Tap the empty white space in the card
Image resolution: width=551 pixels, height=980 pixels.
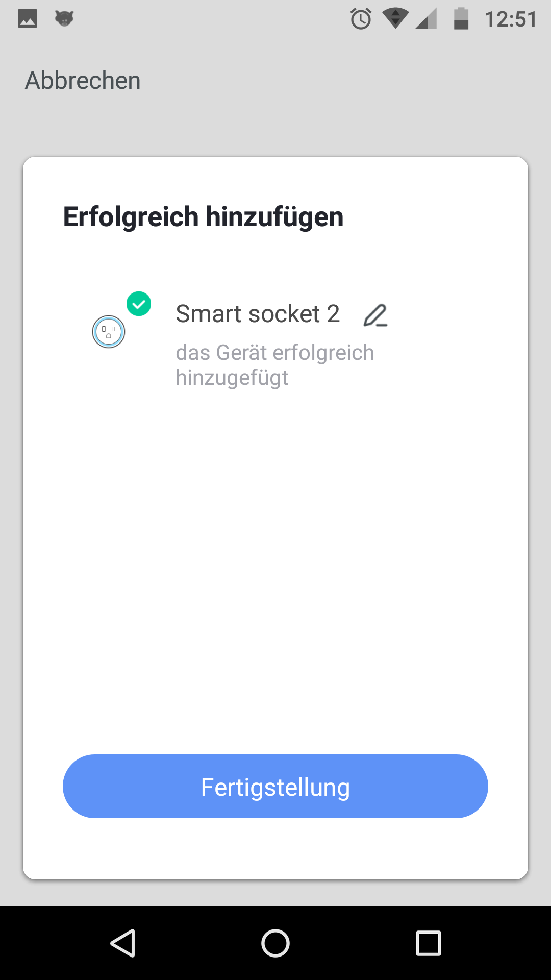coord(275,561)
